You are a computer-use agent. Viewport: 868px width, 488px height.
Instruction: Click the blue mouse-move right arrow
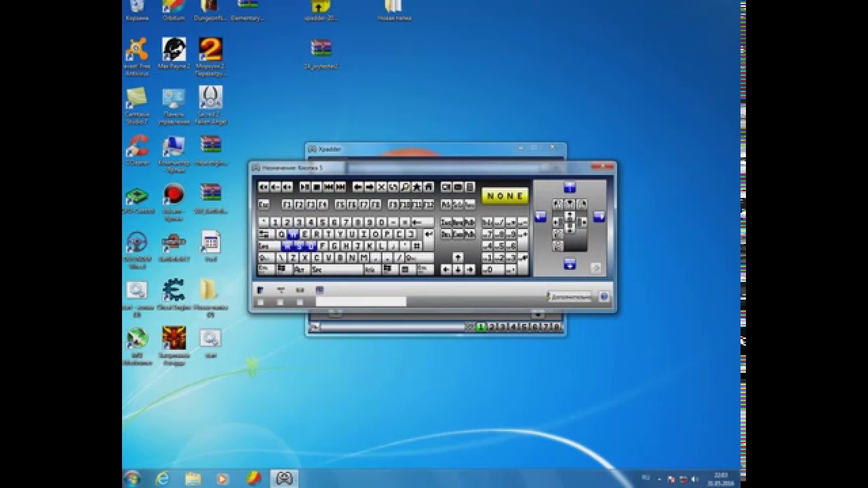point(599,217)
